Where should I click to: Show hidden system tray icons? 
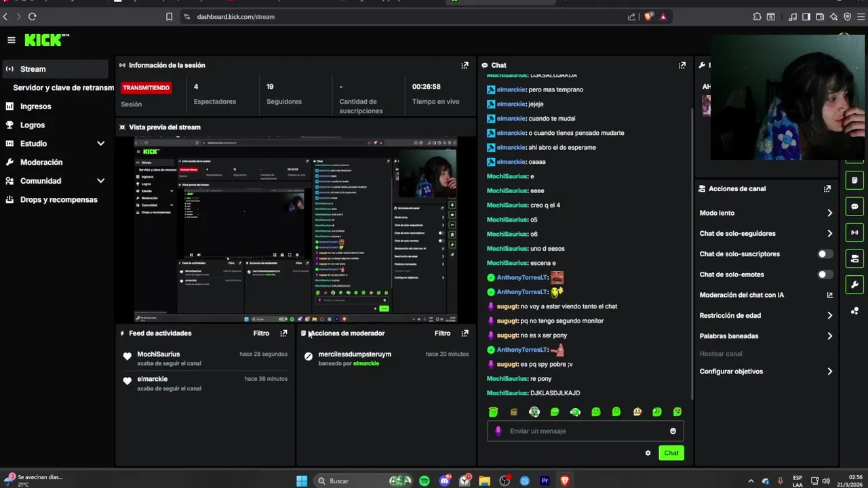pos(751,481)
